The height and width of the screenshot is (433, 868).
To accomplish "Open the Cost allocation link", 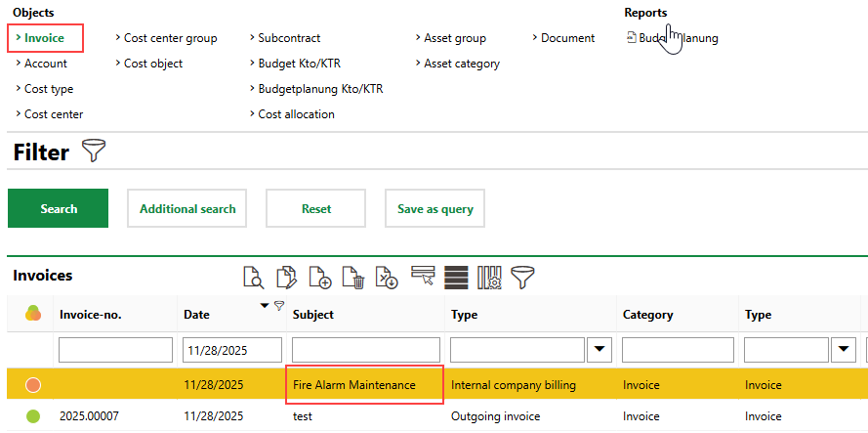I will tap(296, 114).
